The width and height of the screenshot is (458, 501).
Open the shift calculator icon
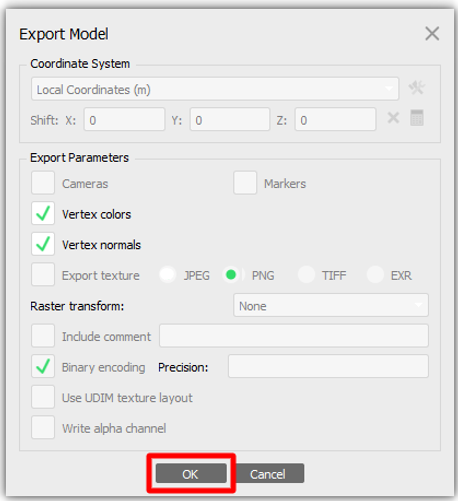(x=417, y=118)
